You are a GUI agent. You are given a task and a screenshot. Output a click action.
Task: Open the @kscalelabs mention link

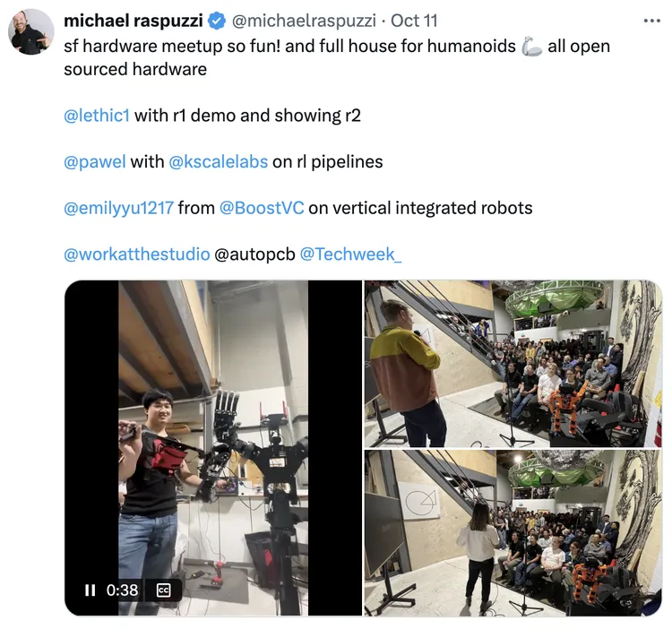tap(218, 162)
